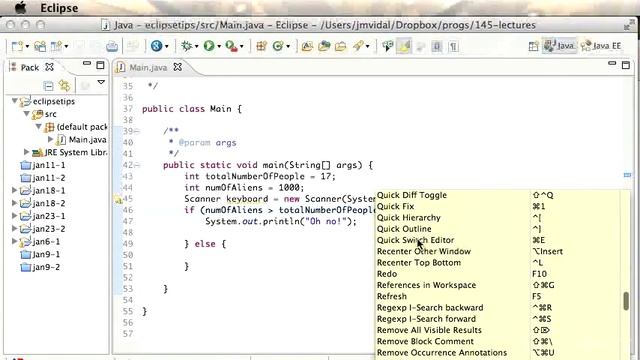Viewport: 640px width, 360px height.
Task: Expand the jan18-1 project
Action: [14, 190]
